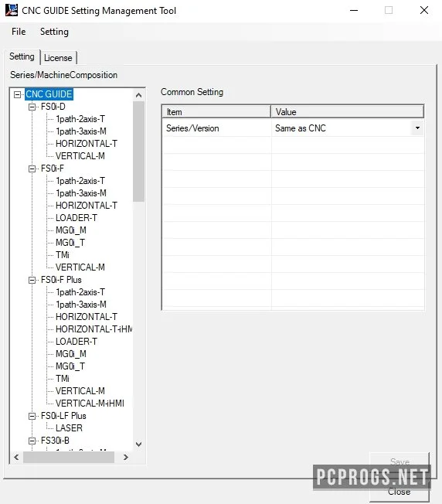Collapse the FS0i-F tree branch
442x504 pixels.
tap(32, 169)
